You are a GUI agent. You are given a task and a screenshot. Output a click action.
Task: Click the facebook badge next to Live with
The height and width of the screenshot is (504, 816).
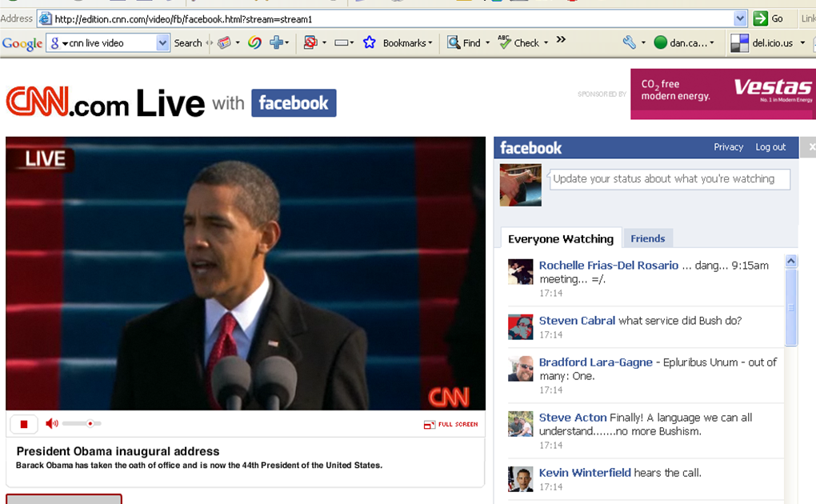click(294, 103)
